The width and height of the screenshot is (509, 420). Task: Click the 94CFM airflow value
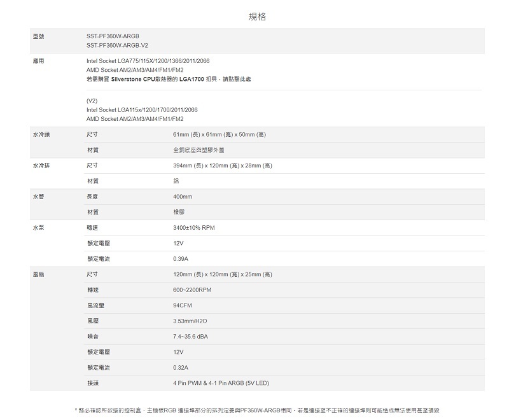(183, 305)
